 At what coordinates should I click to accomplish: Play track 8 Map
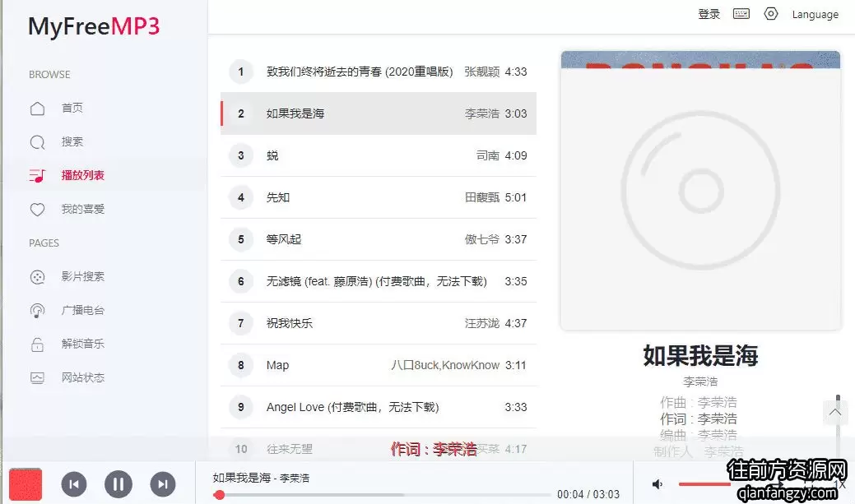[379, 365]
